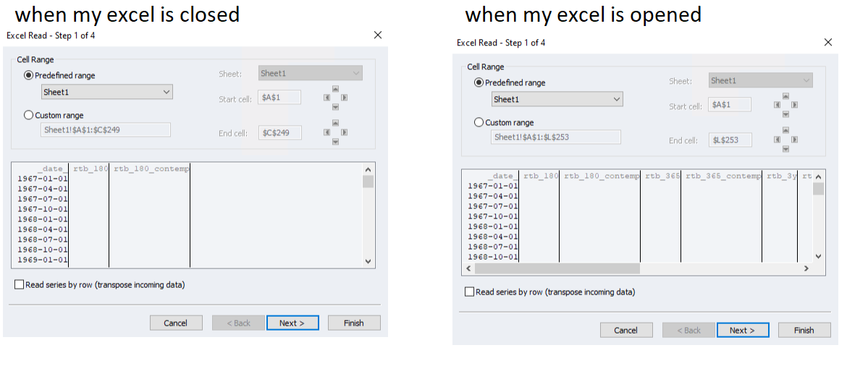
Task: Click End cell left arrow in opened-Excel dialog
Action: point(778,140)
